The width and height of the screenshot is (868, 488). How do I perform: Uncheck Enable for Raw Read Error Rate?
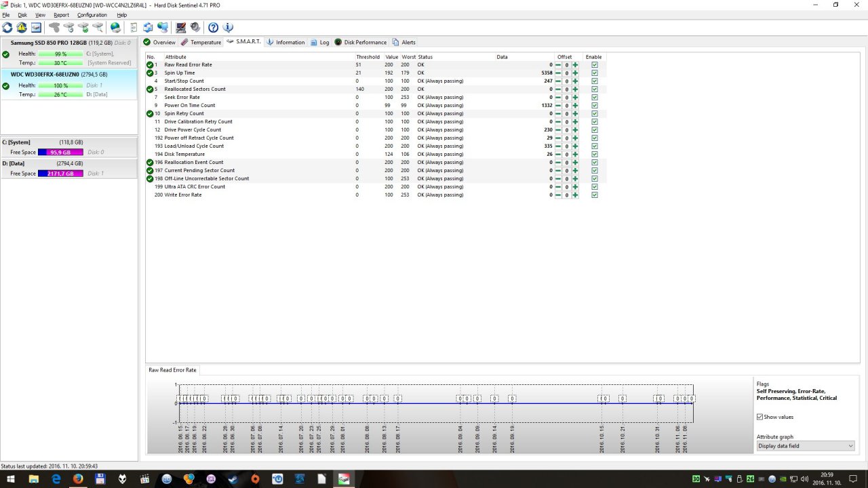click(x=595, y=65)
